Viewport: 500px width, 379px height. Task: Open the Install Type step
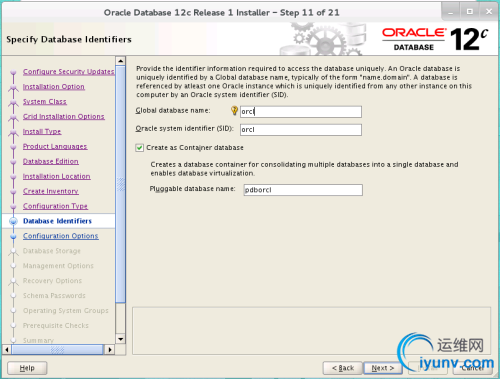click(x=42, y=132)
